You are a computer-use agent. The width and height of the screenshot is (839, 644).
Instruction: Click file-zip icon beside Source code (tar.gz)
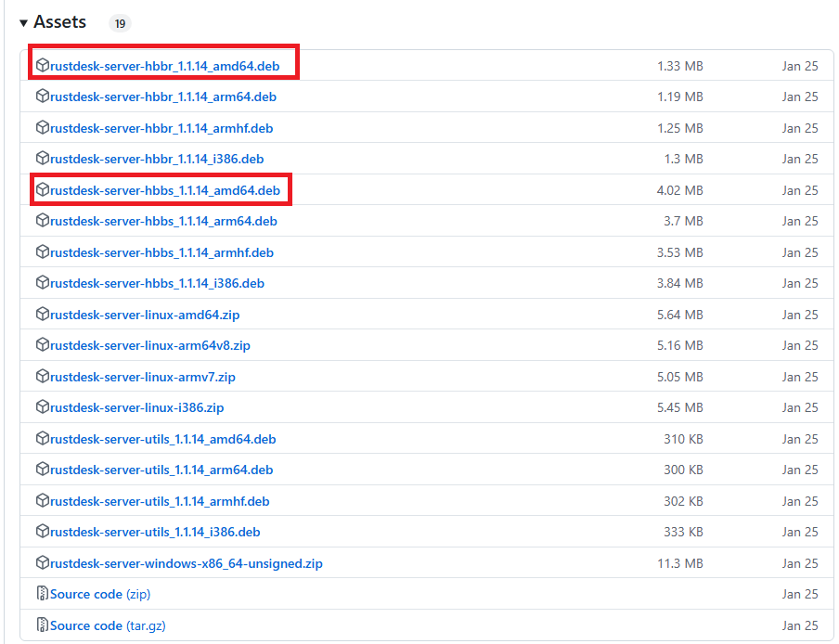tap(42, 625)
